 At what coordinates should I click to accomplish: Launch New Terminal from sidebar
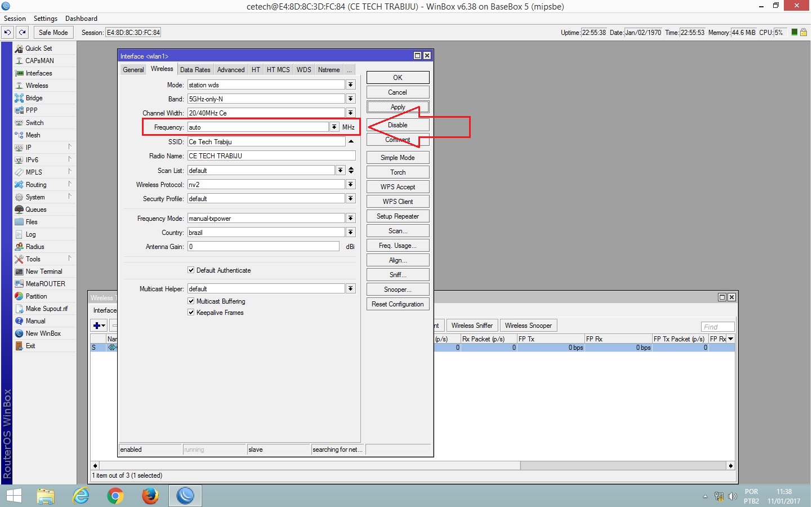44,272
